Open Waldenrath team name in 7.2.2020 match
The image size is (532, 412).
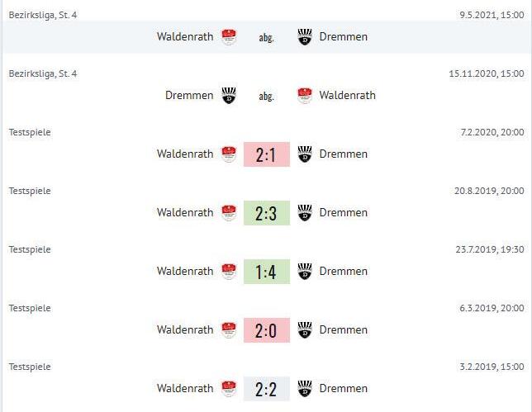[185, 154]
